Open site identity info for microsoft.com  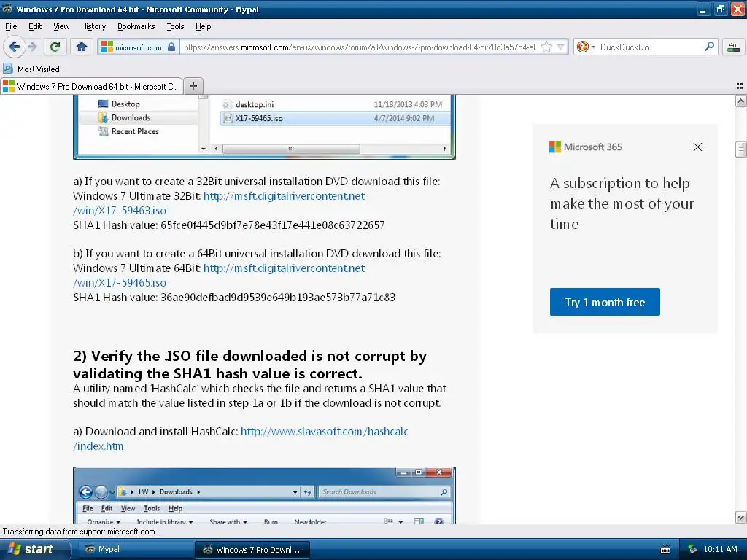138,47
